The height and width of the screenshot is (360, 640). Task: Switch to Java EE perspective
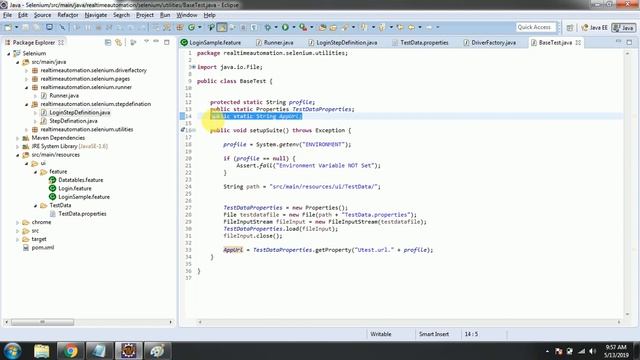pos(594,28)
